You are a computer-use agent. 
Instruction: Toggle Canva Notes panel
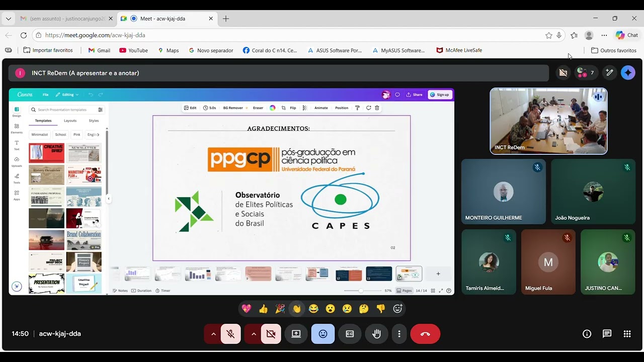pyautogui.click(x=120, y=291)
